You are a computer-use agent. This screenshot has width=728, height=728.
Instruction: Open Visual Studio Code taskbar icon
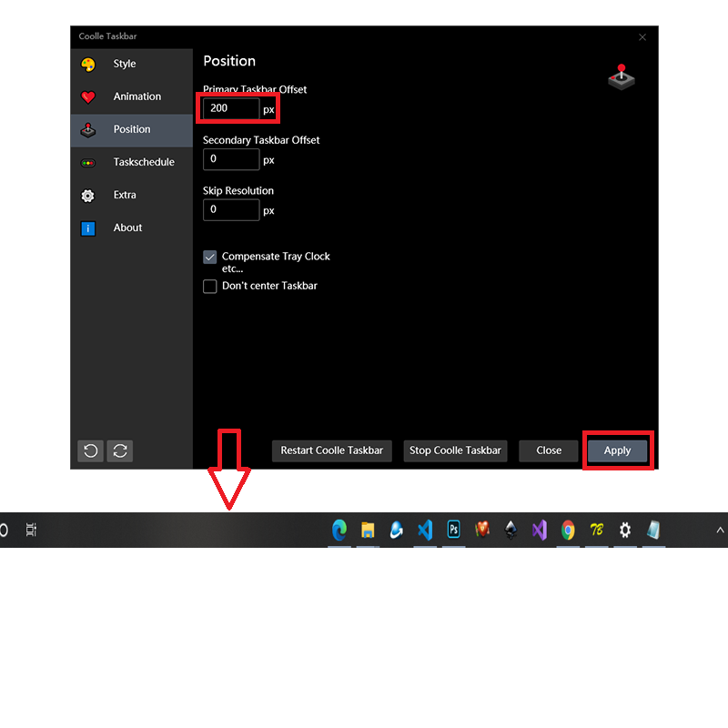(425, 530)
